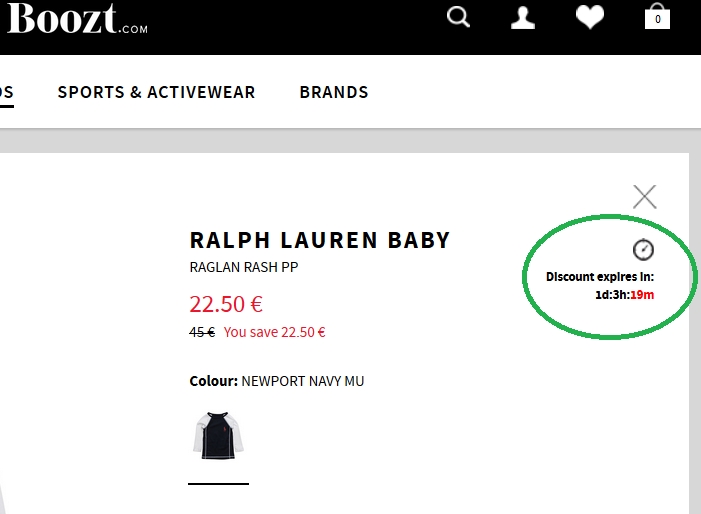The height and width of the screenshot is (514, 701).
Task: Click the Colour: Newport Navy MU label
Action: tap(277, 381)
